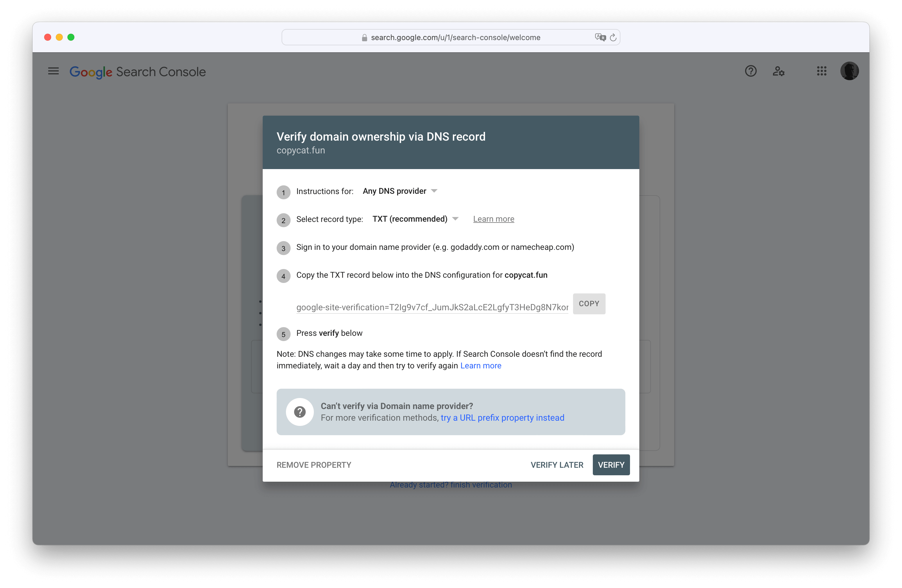Click Verify domain ownership via DNS record title
The height and width of the screenshot is (588, 902).
pyautogui.click(x=381, y=136)
